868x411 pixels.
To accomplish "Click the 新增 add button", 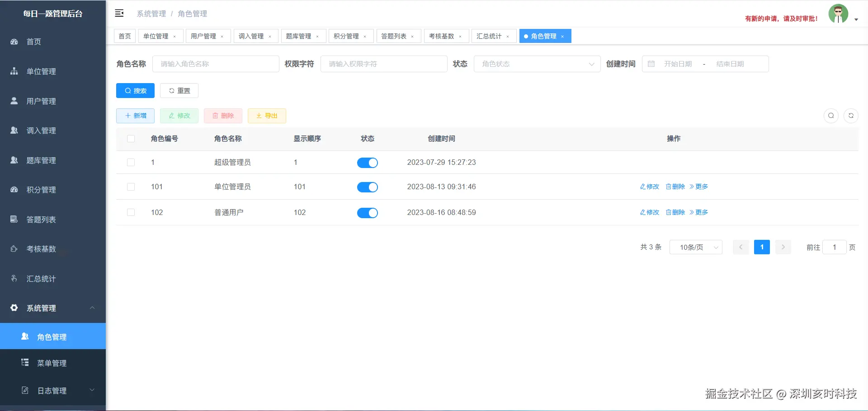I will click(x=135, y=116).
